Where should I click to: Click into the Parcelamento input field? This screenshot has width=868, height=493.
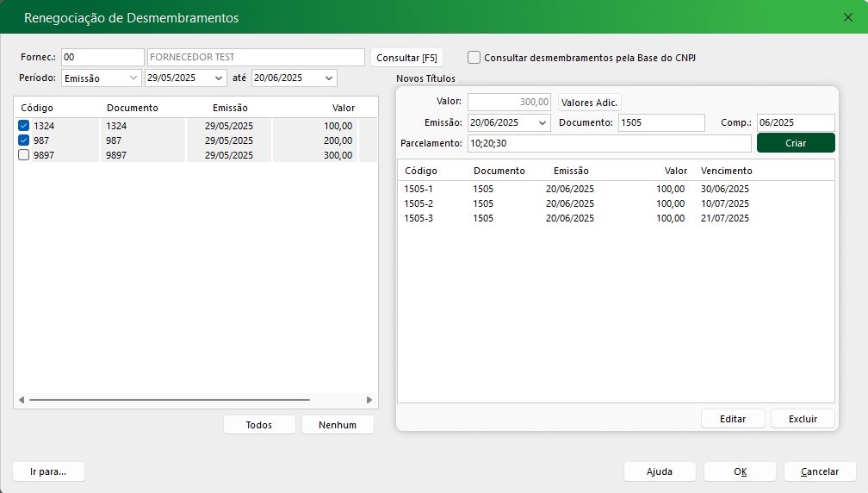(x=609, y=143)
